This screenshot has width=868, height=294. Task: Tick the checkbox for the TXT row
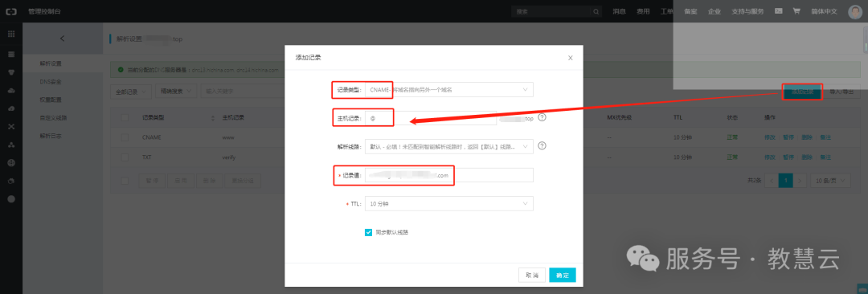[x=125, y=157]
